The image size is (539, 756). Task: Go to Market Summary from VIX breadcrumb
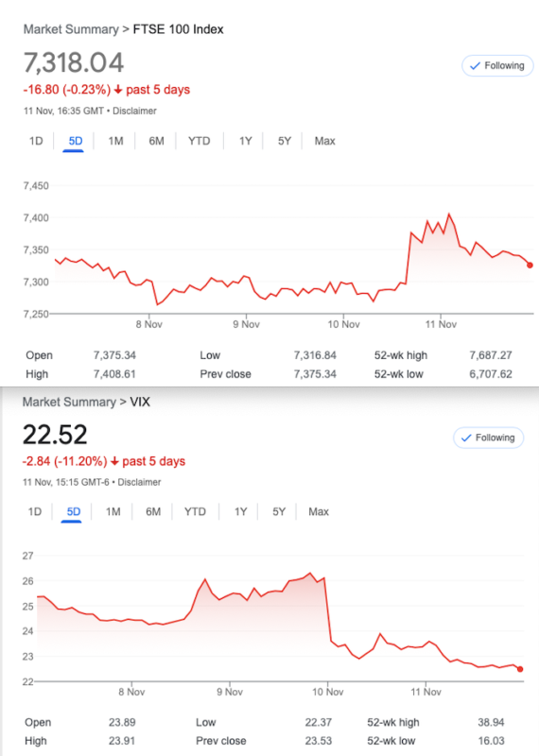pos(69,403)
